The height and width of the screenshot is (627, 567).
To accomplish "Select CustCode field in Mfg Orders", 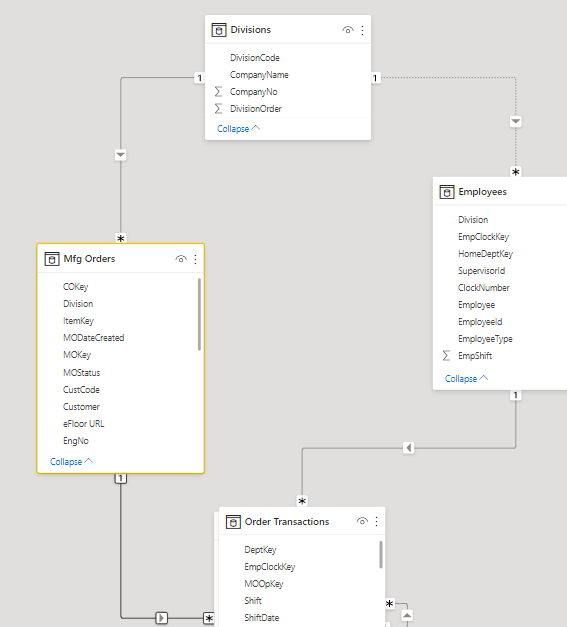I will [x=81, y=389].
